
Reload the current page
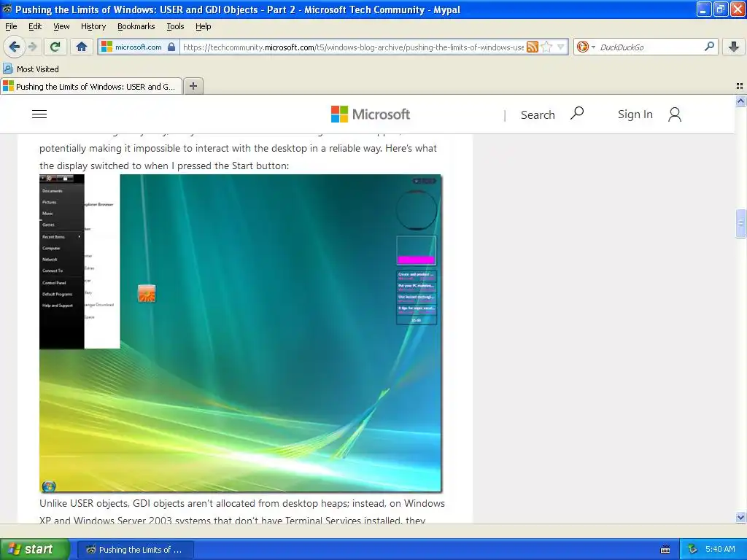click(x=55, y=47)
